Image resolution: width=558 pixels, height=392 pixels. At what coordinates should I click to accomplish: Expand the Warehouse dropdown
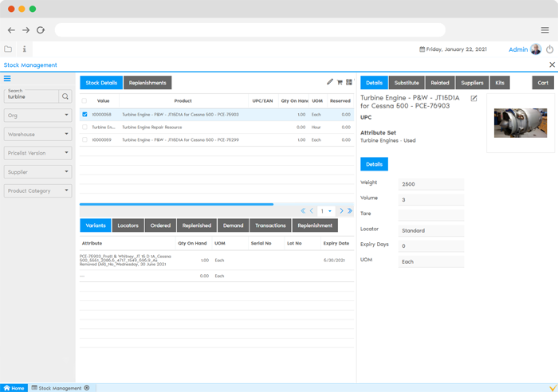click(x=37, y=134)
